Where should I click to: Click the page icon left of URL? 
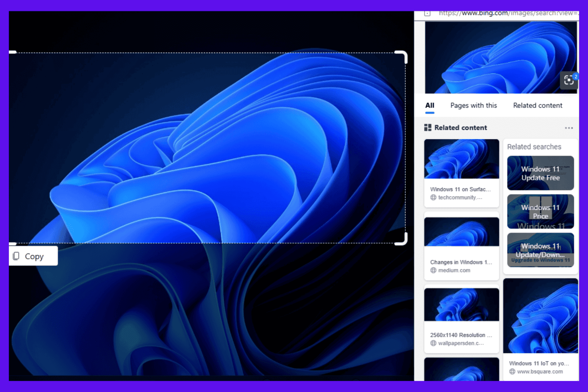tap(427, 13)
